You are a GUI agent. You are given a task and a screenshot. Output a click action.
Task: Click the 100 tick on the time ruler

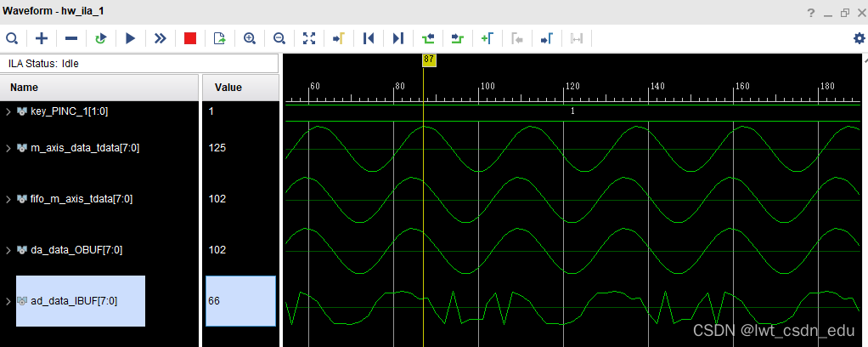click(x=488, y=87)
